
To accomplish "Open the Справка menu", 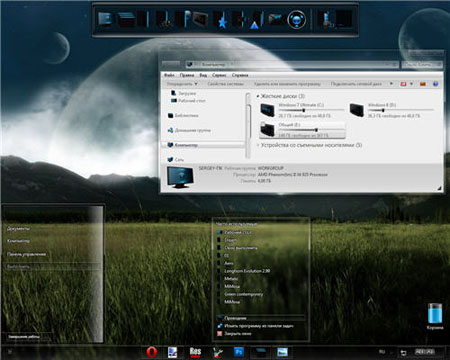I will tap(240, 75).
